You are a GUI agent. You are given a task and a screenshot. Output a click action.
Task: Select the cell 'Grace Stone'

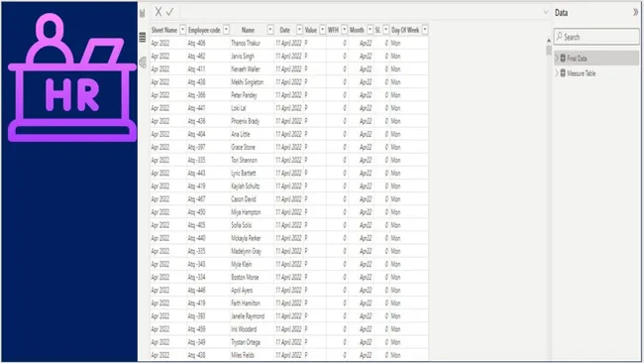[x=253, y=147]
